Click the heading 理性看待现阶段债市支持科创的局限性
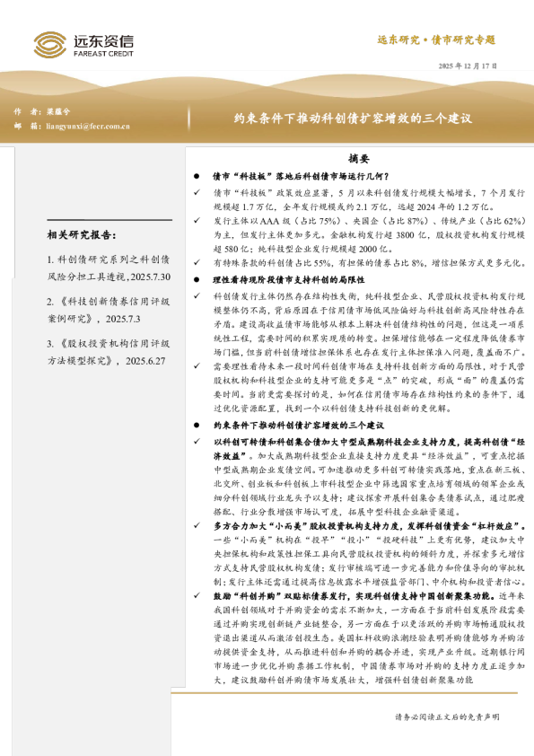The height and width of the screenshot is (756, 534). (x=289, y=279)
